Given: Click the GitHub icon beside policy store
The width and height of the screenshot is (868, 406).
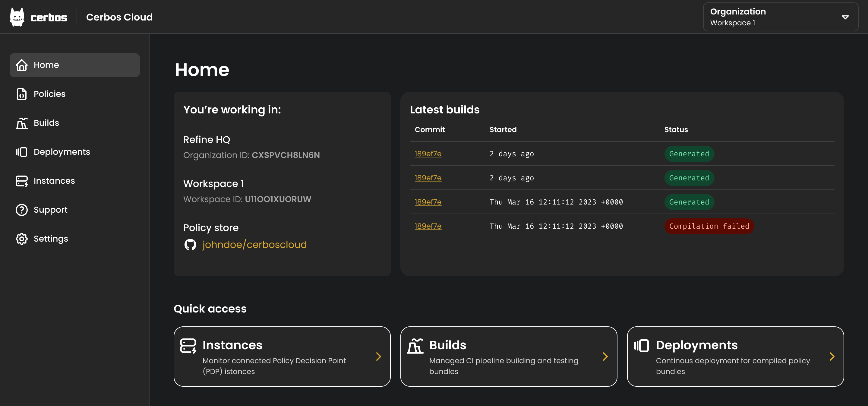Looking at the screenshot, I should pyautogui.click(x=190, y=245).
